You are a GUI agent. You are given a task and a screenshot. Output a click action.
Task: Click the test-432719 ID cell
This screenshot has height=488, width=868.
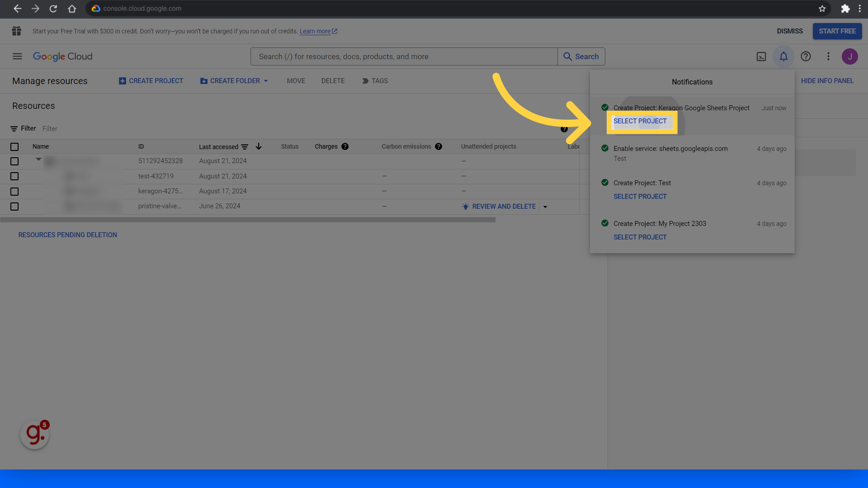tap(156, 176)
